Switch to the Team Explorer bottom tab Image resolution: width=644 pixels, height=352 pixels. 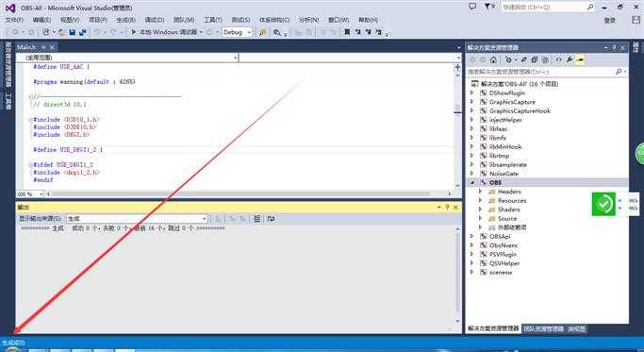coord(543,328)
